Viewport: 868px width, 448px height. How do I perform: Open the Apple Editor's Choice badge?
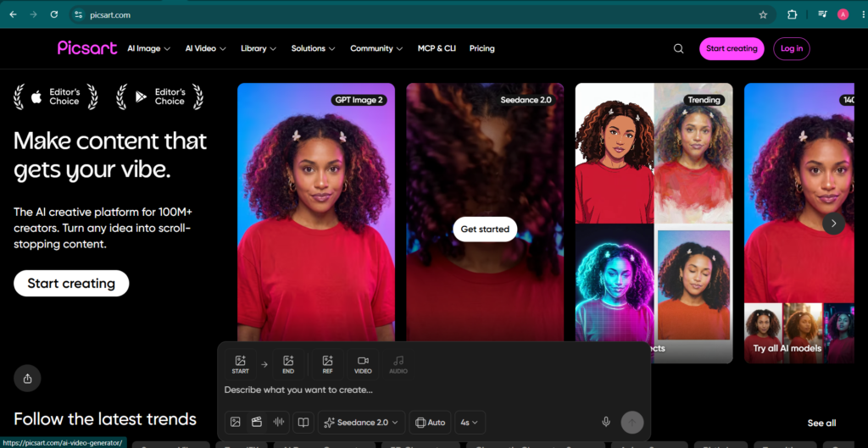click(56, 97)
